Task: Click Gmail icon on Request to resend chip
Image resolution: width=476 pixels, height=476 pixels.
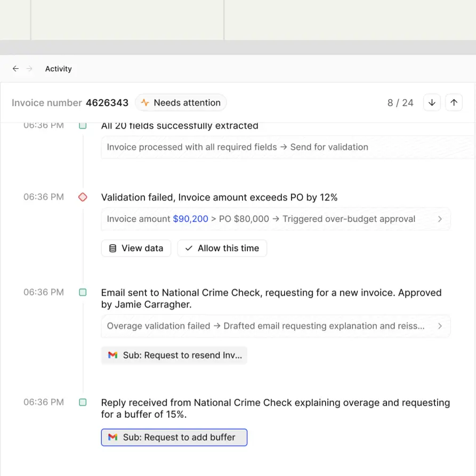Action: point(112,356)
